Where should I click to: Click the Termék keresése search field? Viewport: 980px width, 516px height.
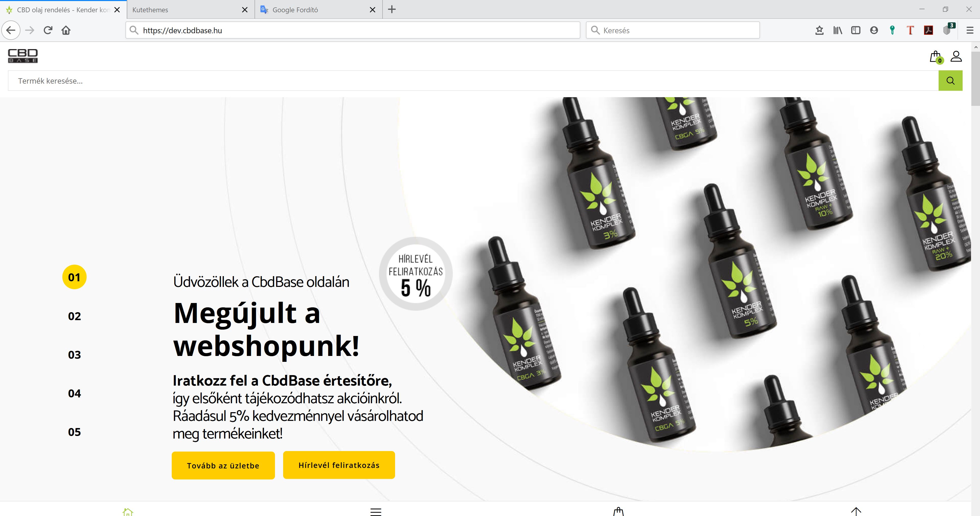[473, 81]
